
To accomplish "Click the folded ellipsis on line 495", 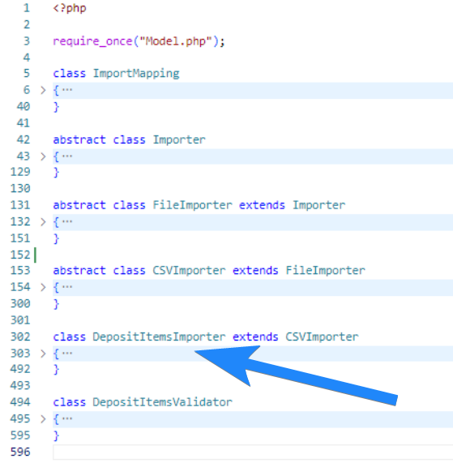I will [x=67, y=419].
